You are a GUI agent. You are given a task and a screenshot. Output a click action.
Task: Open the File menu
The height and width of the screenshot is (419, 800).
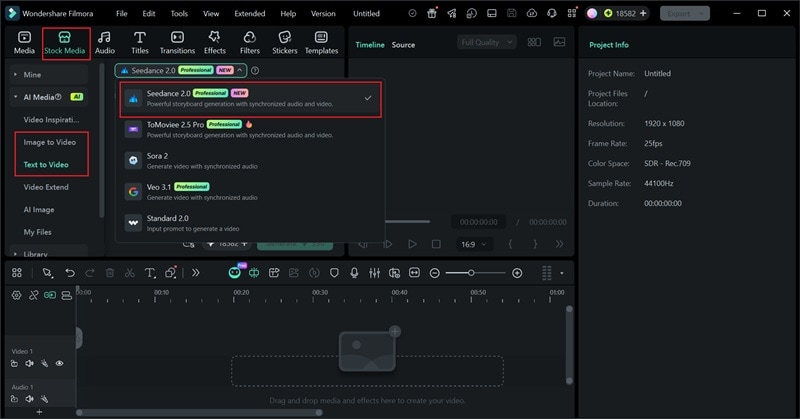tap(121, 13)
